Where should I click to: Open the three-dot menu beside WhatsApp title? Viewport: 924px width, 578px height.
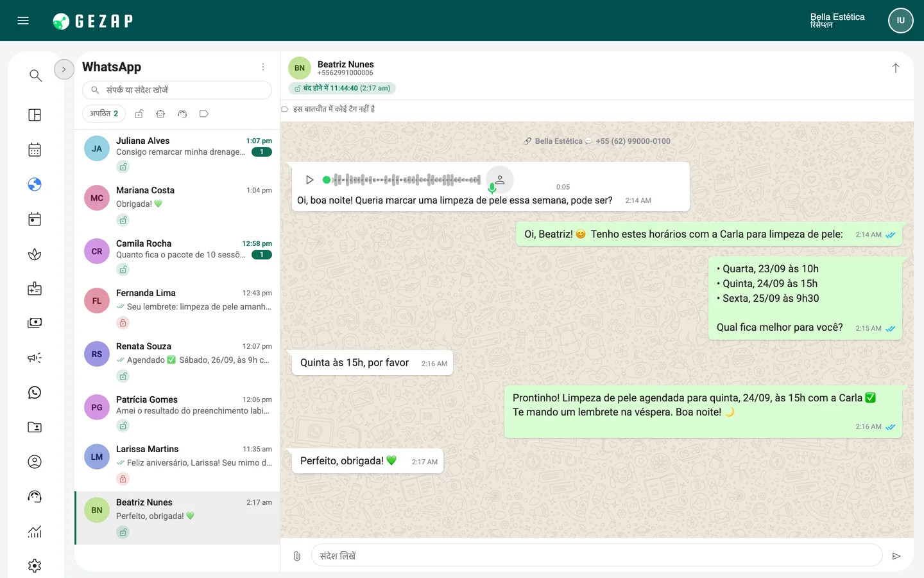point(263,67)
